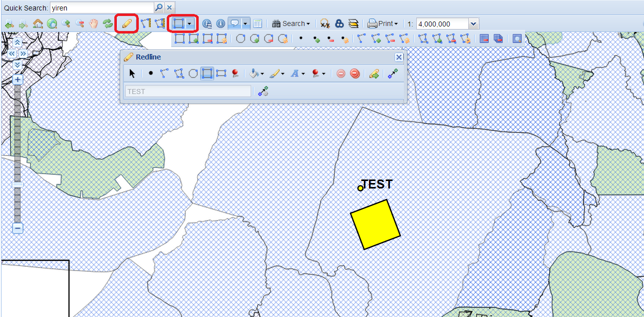
Task: Zoom to the selected features
Action: (x=517, y=39)
